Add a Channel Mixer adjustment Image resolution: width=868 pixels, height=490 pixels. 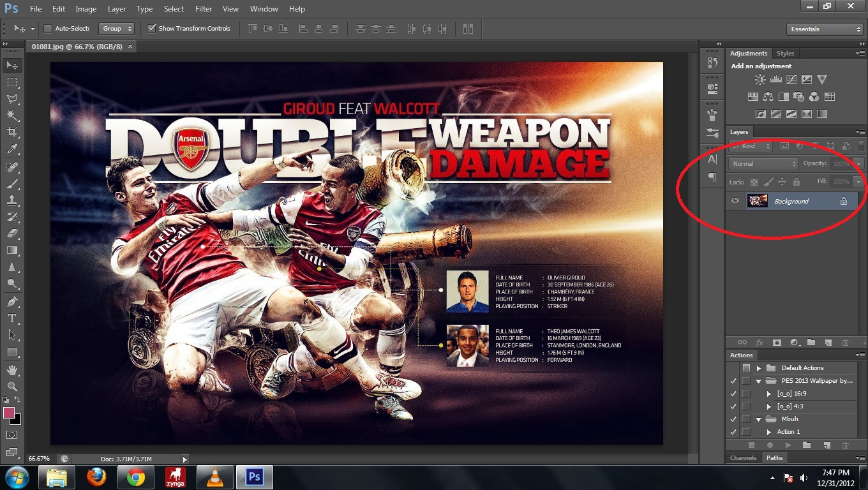pyautogui.click(x=814, y=97)
